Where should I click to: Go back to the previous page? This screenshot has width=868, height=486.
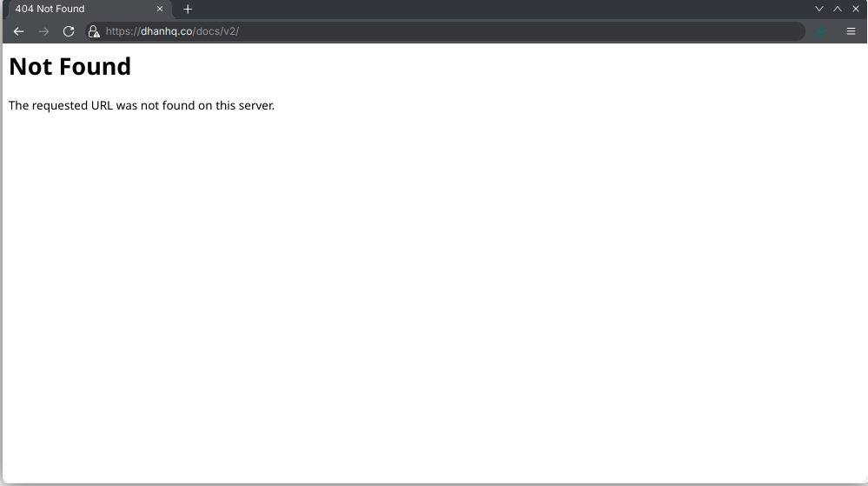coord(18,31)
